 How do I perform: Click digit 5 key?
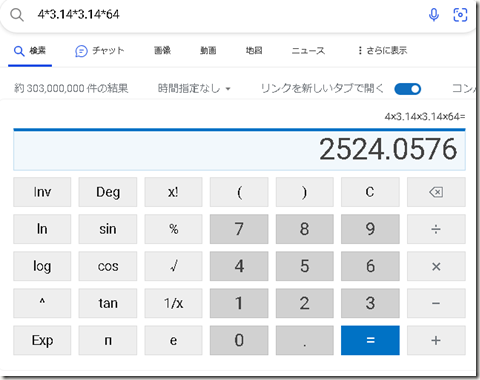click(x=304, y=266)
